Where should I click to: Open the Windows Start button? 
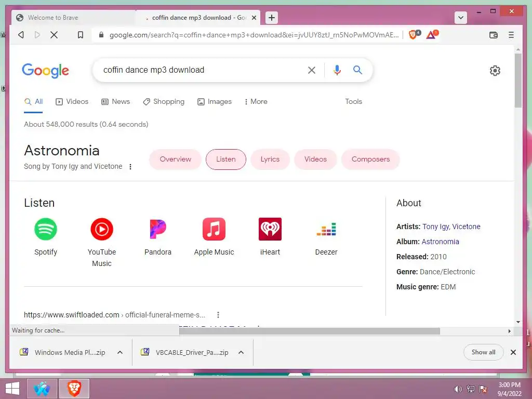[13, 389]
